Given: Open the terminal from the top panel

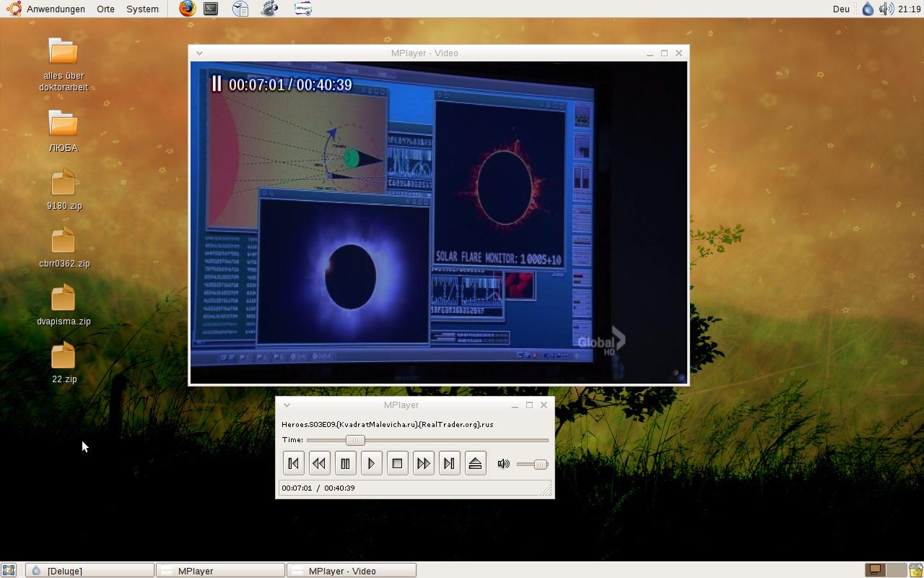Looking at the screenshot, I should (x=211, y=9).
